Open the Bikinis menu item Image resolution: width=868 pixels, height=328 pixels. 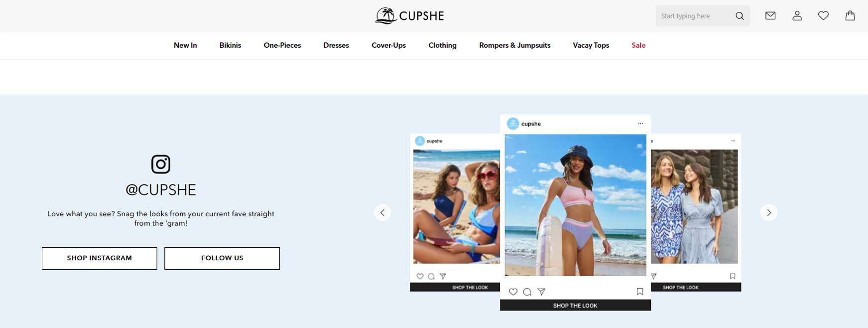[x=230, y=45]
